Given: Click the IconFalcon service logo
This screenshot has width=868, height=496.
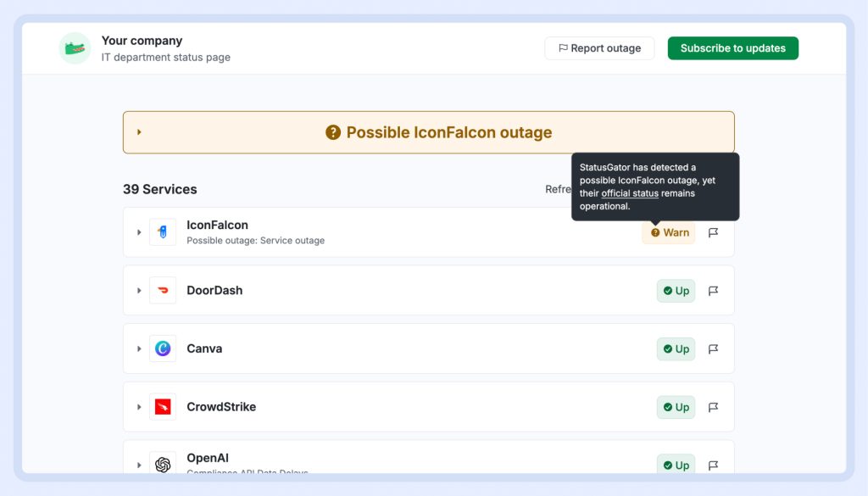Looking at the screenshot, I should coord(163,232).
